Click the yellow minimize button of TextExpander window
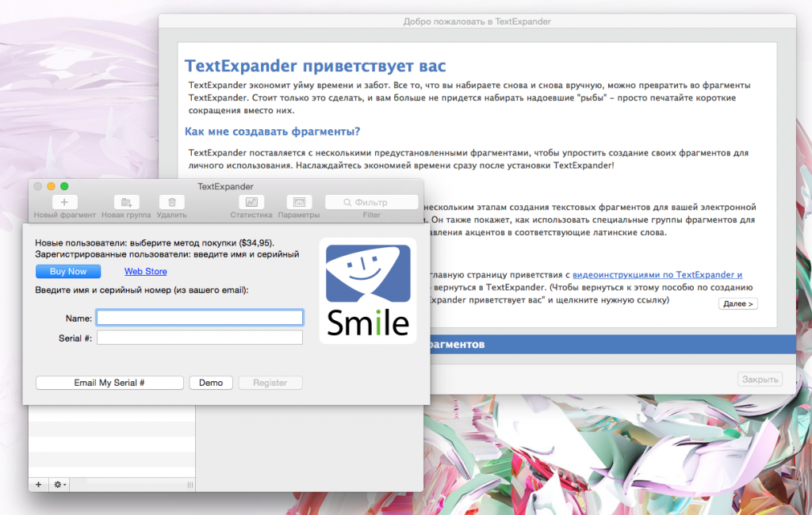This screenshot has height=515, width=812. [x=51, y=186]
